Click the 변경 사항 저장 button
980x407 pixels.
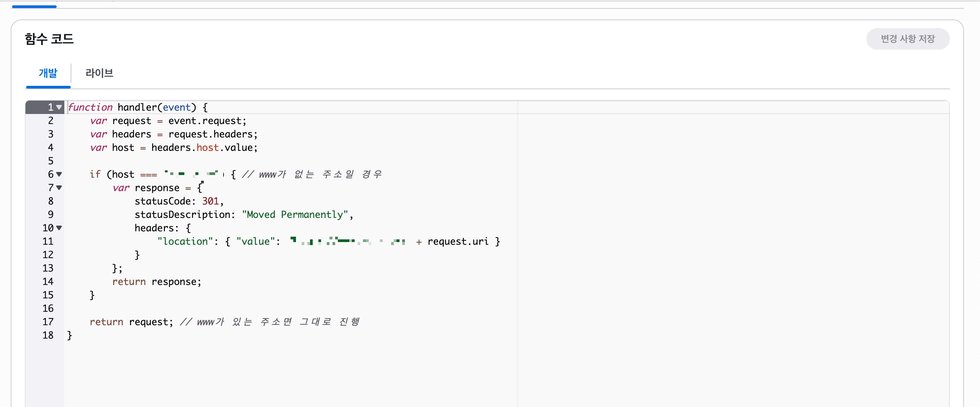pyautogui.click(x=907, y=39)
